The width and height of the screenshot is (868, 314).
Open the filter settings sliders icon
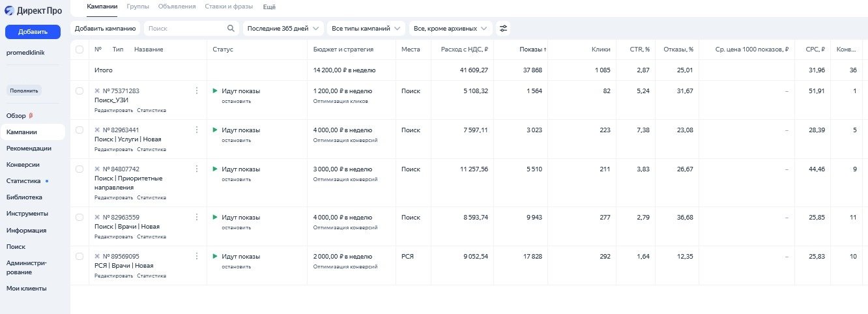502,29
